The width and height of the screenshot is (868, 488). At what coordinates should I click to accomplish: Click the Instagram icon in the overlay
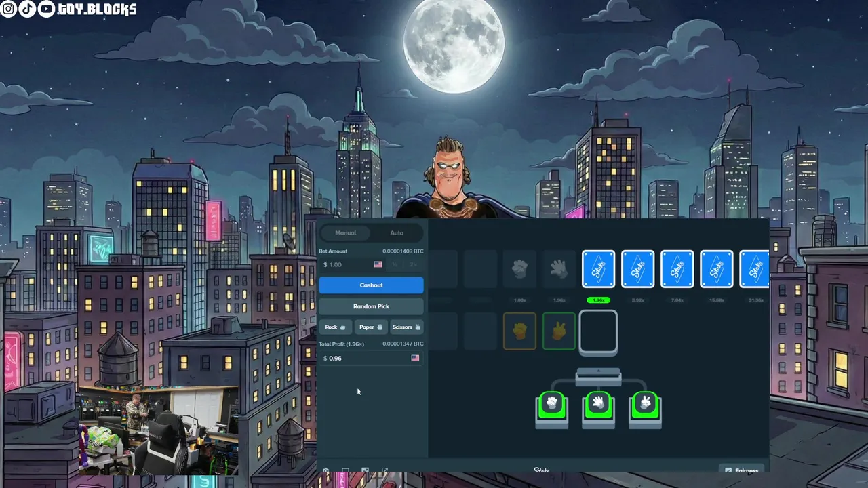[x=9, y=9]
